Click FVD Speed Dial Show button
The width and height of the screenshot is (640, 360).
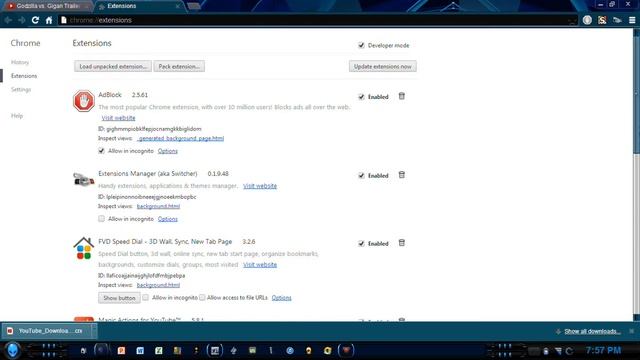tap(119, 298)
